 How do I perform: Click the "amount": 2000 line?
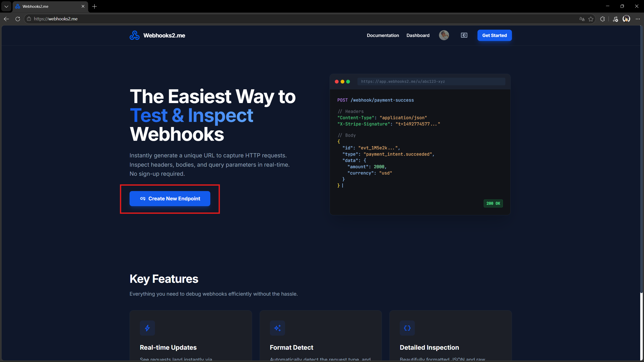coord(367,167)
